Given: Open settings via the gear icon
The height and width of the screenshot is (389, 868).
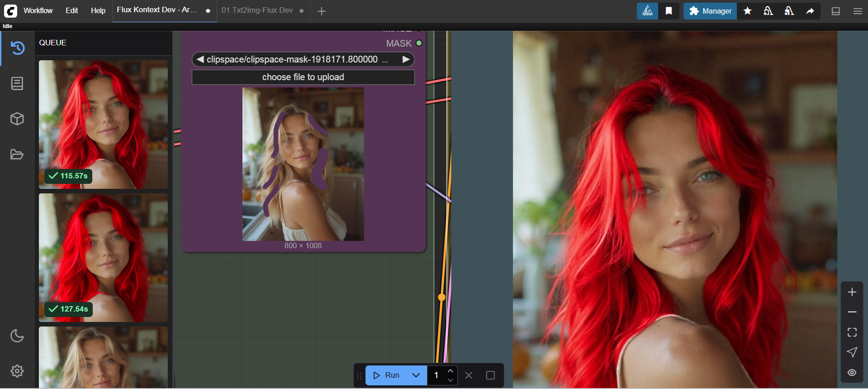Looking at the screenshot, I should 17,371.
